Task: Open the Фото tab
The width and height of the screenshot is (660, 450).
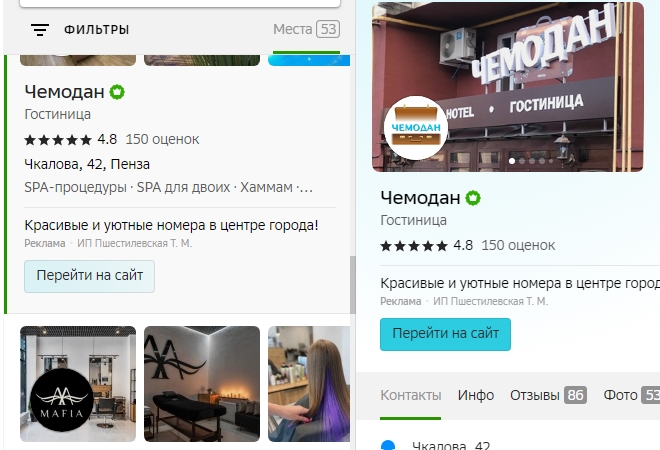Action: (631, 395)
